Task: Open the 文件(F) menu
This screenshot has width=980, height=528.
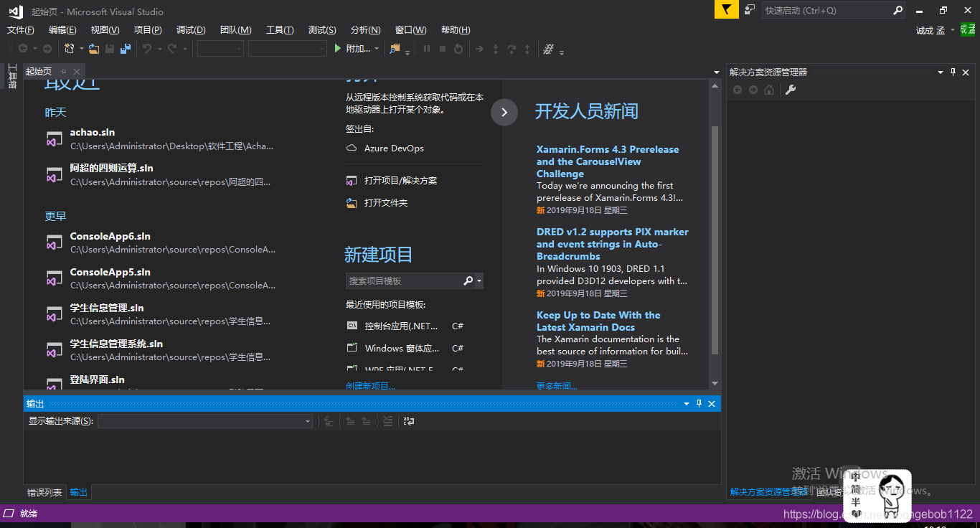Action: [x=21, y=29]
